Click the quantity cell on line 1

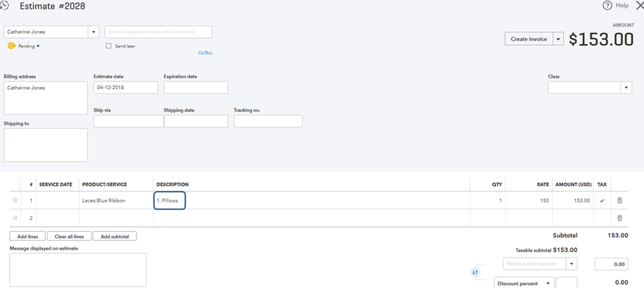coord(487,200)
